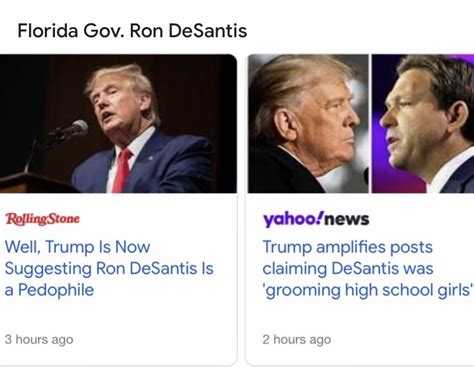Screen dimensions: 474x367
Task: Click the "Suggesting Ron DeSantis Is" headline line
Action: pyautogui.click(x=109, y=269)
